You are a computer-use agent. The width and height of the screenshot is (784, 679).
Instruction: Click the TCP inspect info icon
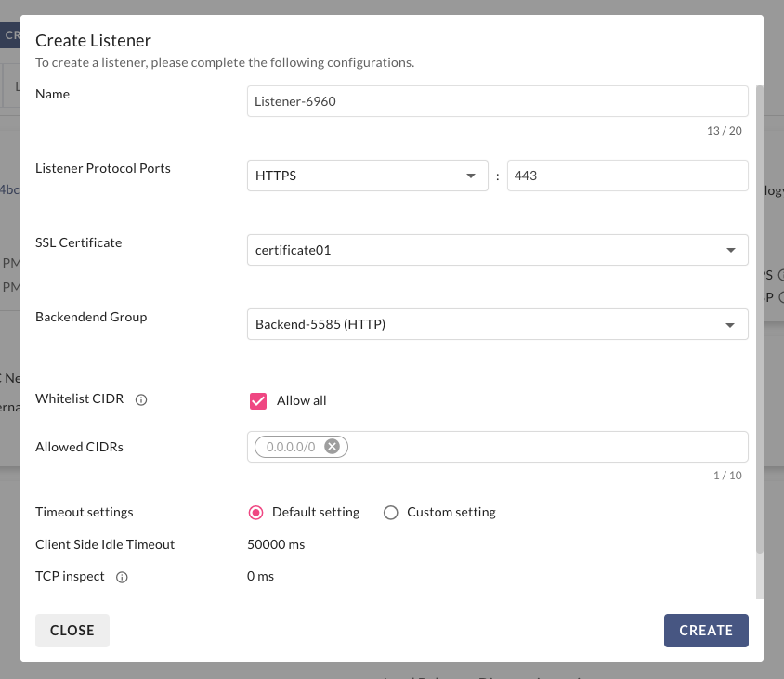pyautogui.click(x=122, y=577)
